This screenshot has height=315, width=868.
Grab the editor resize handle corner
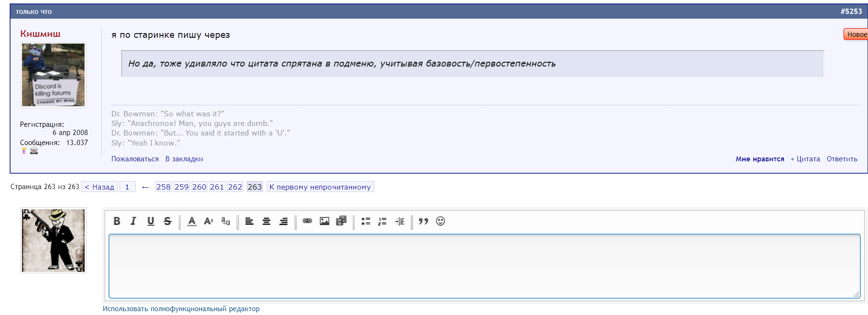tap(856, 294)
